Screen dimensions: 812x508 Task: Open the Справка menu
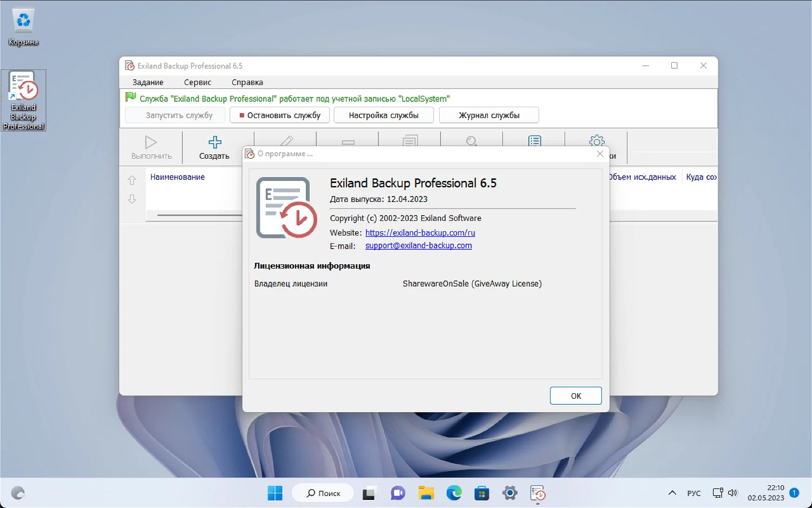point(247,82)
